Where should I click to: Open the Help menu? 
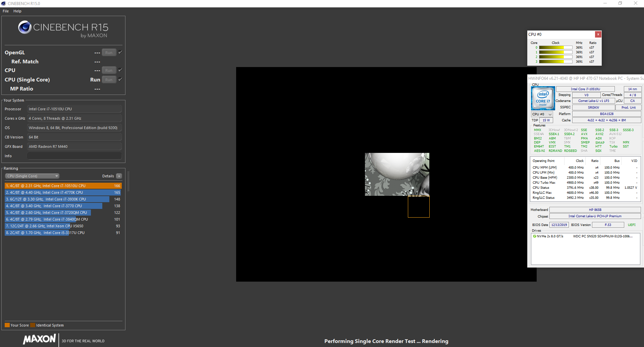point(17,11)
